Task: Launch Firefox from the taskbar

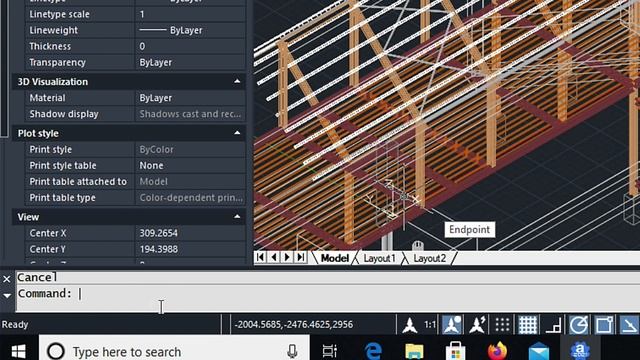Action: point(497,351)
